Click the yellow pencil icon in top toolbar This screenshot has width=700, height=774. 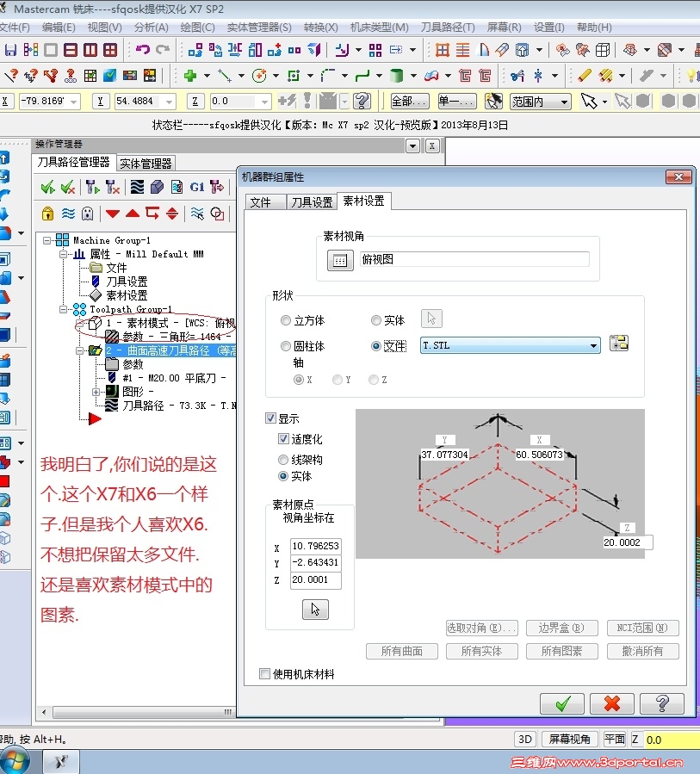(585, 76)
